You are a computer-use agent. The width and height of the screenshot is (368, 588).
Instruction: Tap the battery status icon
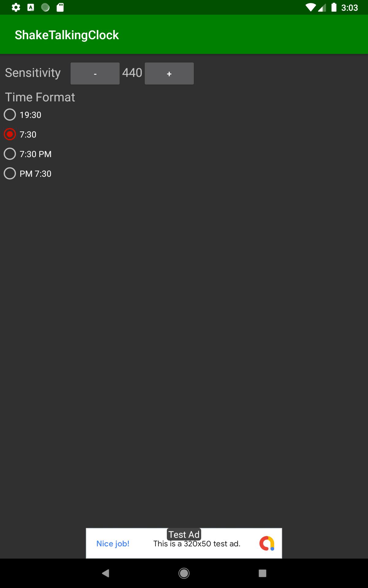coord(334,7)
